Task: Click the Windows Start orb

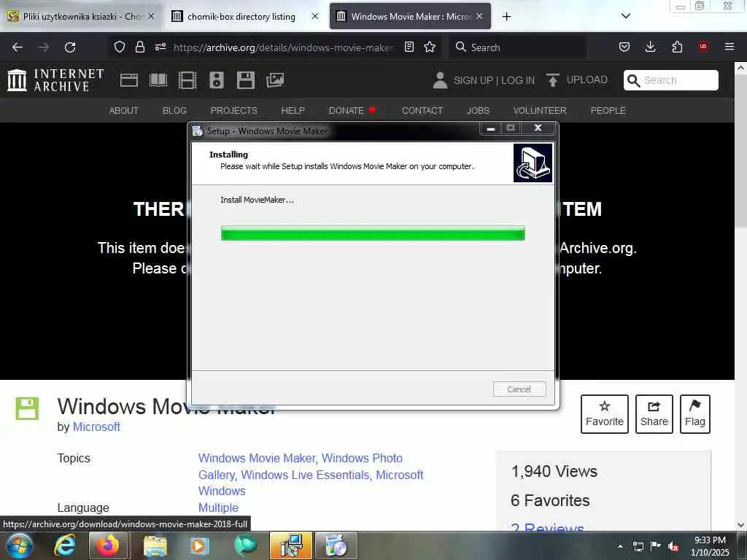Action: point(20,545)
